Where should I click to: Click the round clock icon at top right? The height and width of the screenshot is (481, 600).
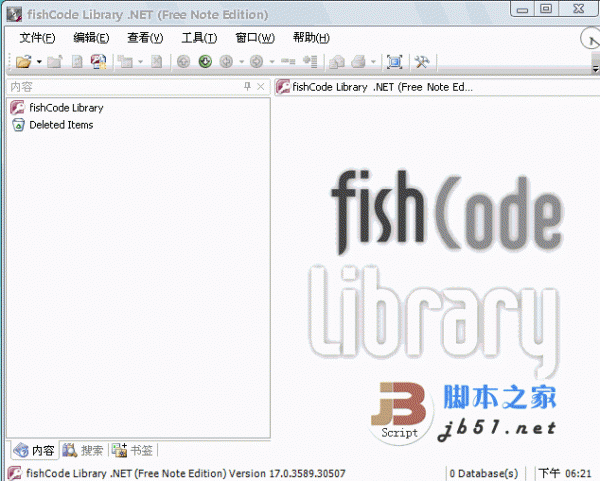point(590,38)
